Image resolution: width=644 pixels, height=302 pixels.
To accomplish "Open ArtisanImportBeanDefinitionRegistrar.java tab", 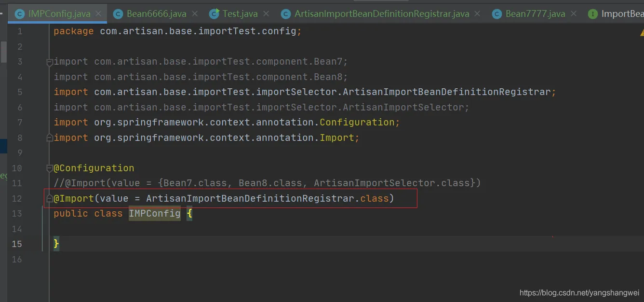I will point(382,14).
